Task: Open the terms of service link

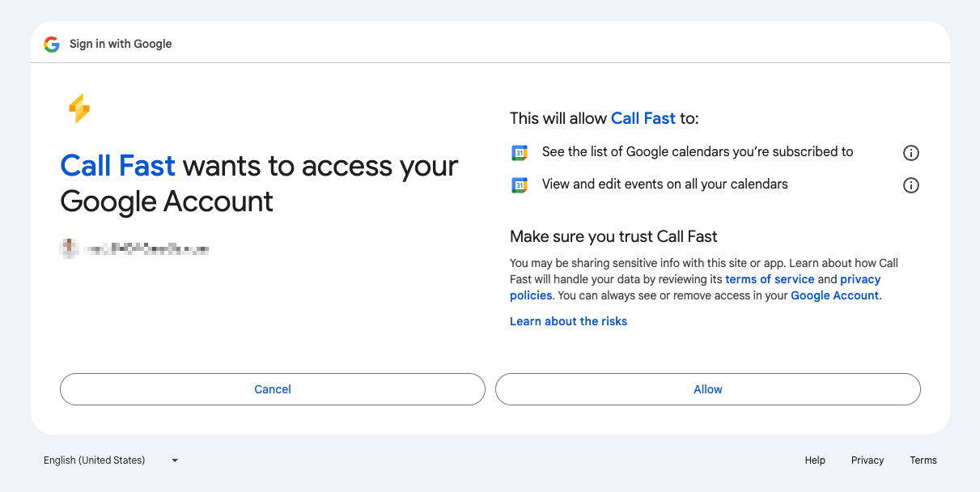Action: pos(770,279)
